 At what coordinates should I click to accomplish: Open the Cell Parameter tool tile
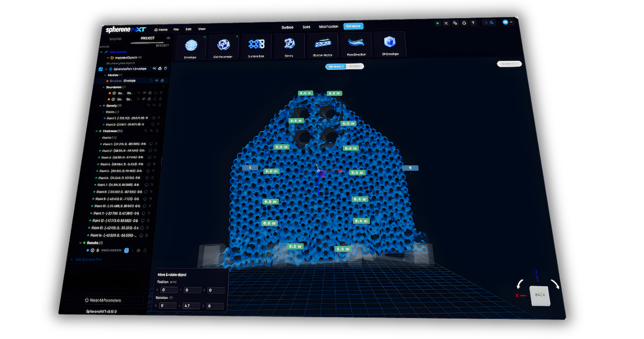pos(223,47)
